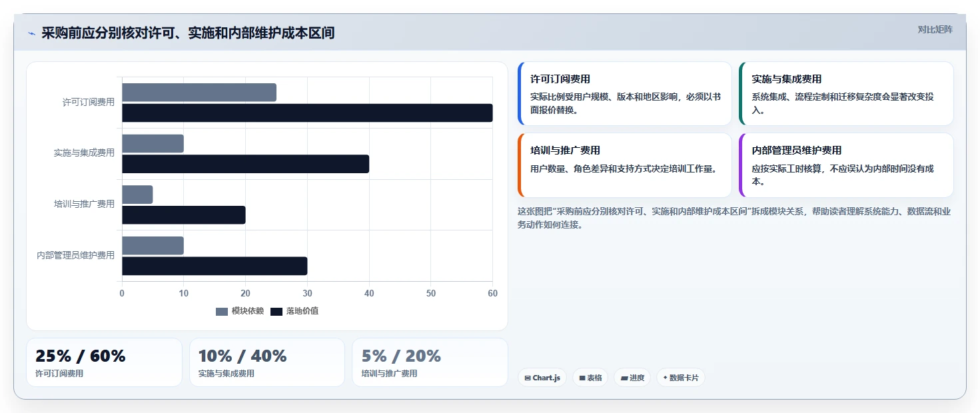Click the 对比矩阵 label in the header
The image size is (980, 413).
[x=935, y=29]
